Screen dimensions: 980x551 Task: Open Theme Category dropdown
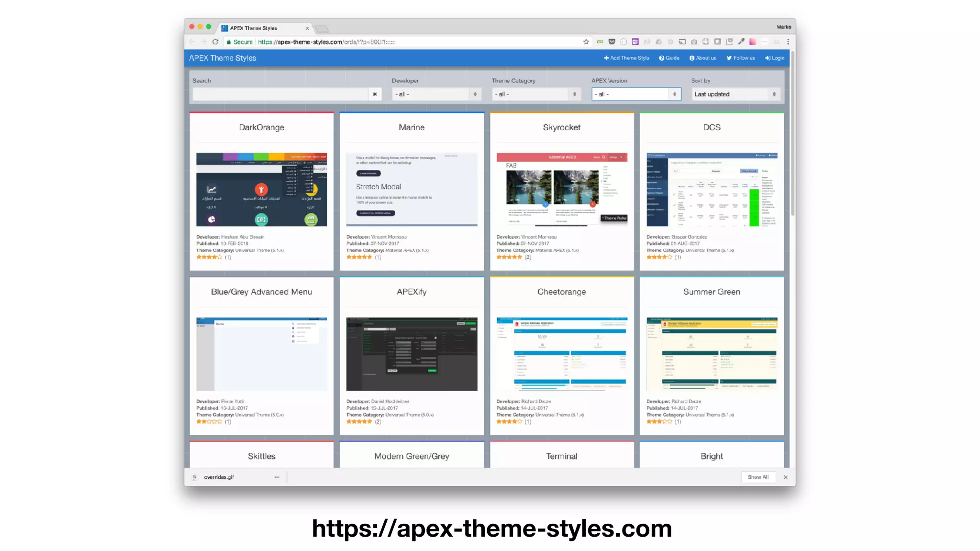click(x=535, y=94)
